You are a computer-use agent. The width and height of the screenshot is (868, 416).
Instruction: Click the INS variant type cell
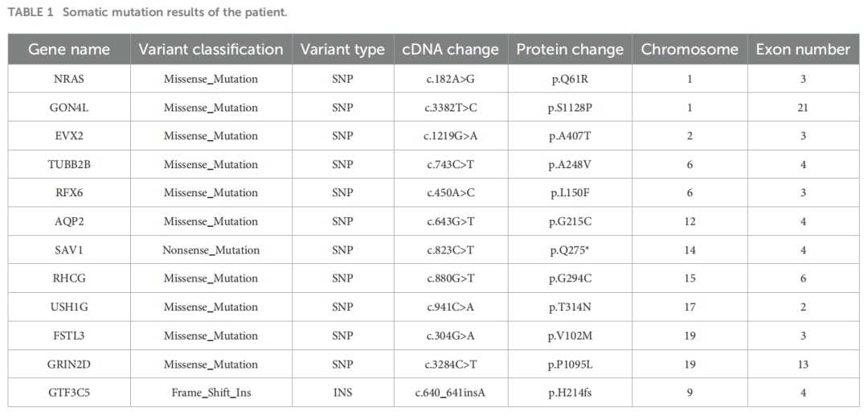click(342, 393)
